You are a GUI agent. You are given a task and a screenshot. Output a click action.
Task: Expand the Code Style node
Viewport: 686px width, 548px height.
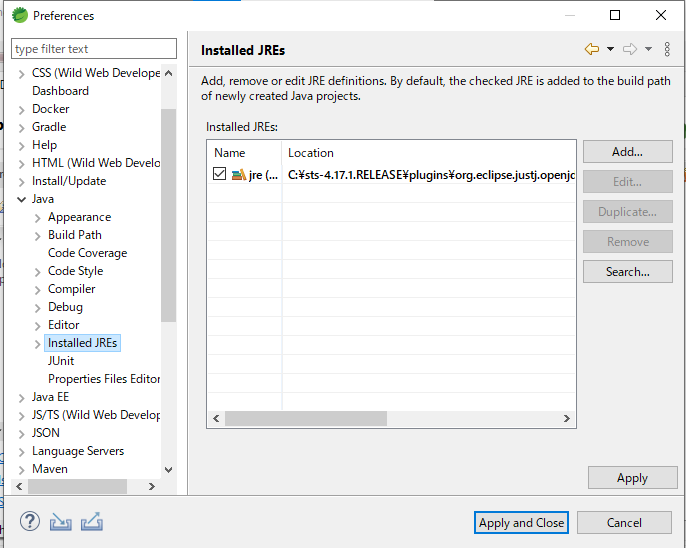(x=38, y=272)
